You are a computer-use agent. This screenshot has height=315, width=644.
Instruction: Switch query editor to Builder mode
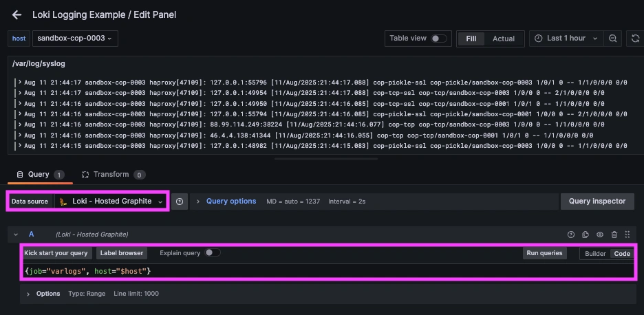coord(595,253)
